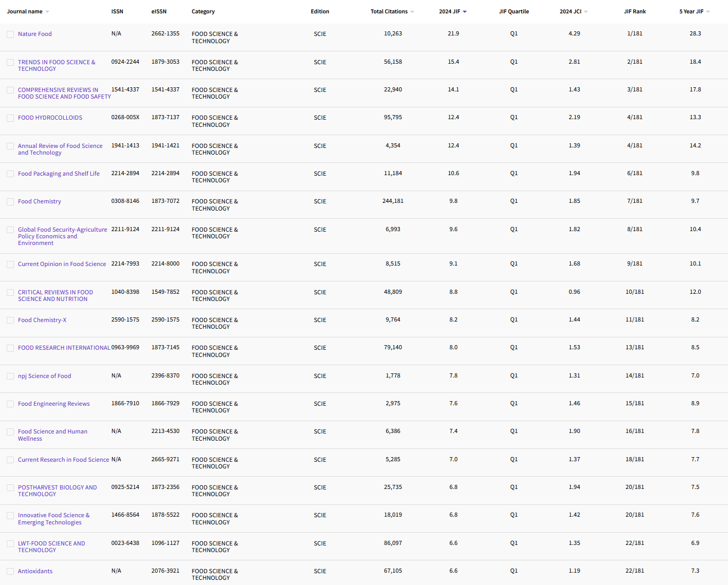Select checkbox for Food Chemistry

click(10, 202)
